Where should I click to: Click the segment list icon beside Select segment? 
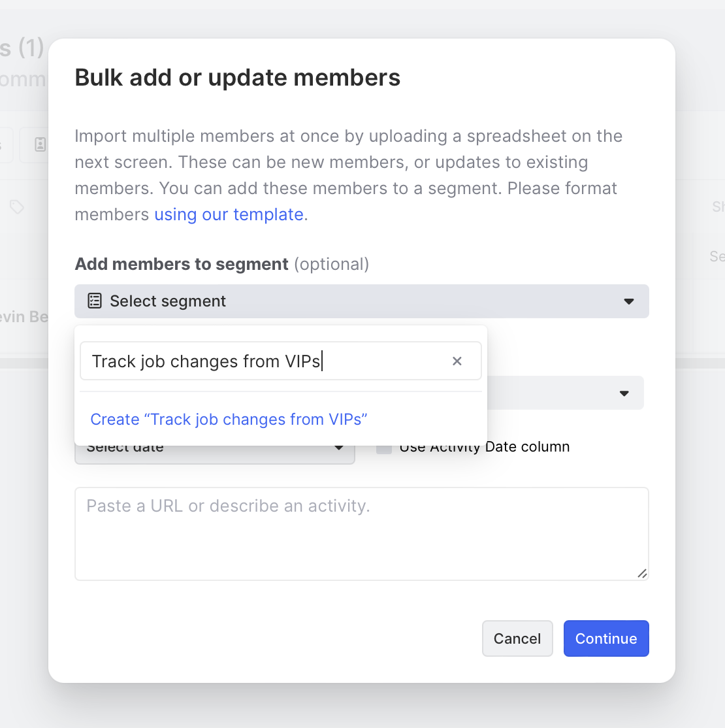click(x=95, y=301)
